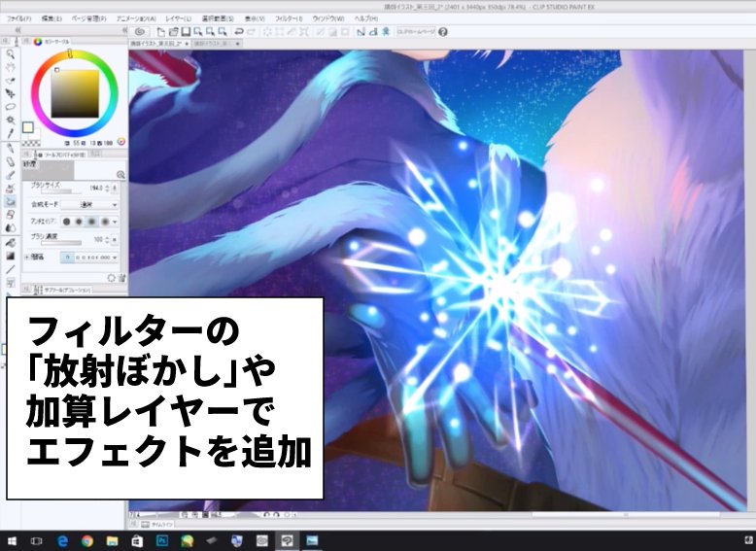The height and width of the screenshot is (551, 756).
Task: Select the Blend tool
Action: [x=10, y=227]
